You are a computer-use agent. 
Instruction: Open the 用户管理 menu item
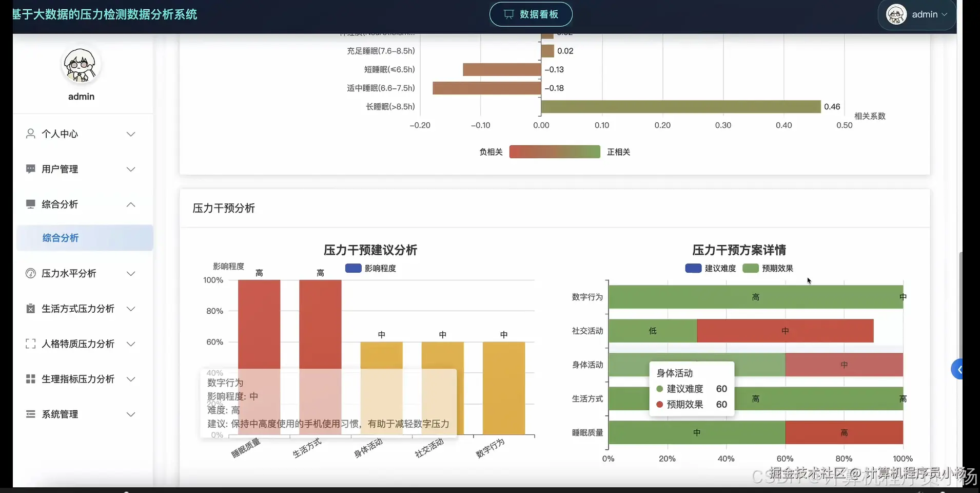click(82, 169)
